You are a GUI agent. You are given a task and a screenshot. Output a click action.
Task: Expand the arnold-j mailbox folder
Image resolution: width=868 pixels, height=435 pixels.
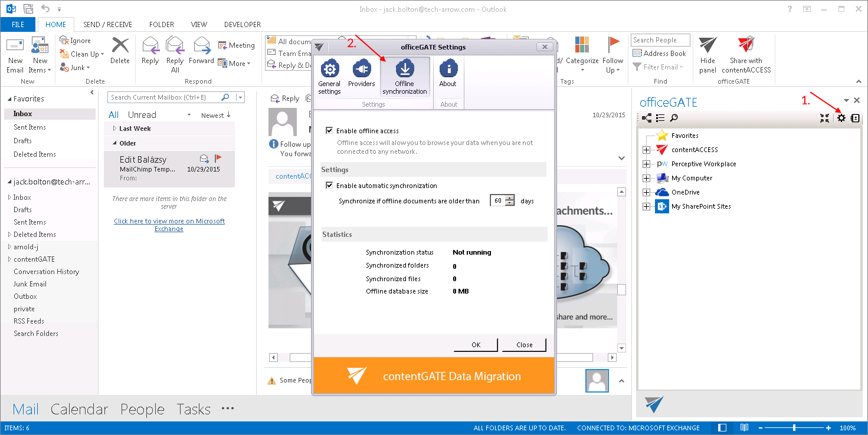tap(9, 247)
